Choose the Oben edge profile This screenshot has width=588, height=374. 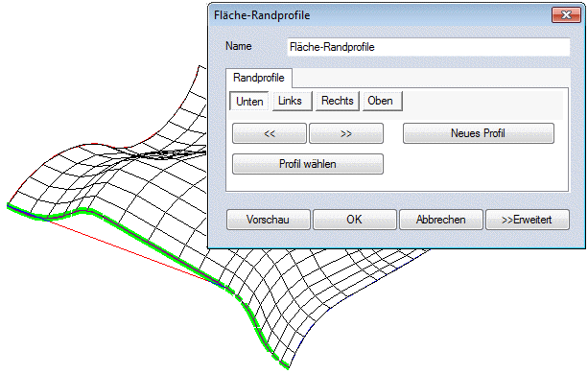pos(383,102)
